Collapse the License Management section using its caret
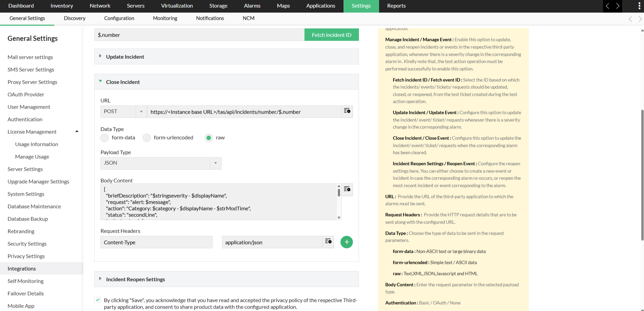Image resolution: width=644 pixels, height=311 pixels. tap(77, 131)
